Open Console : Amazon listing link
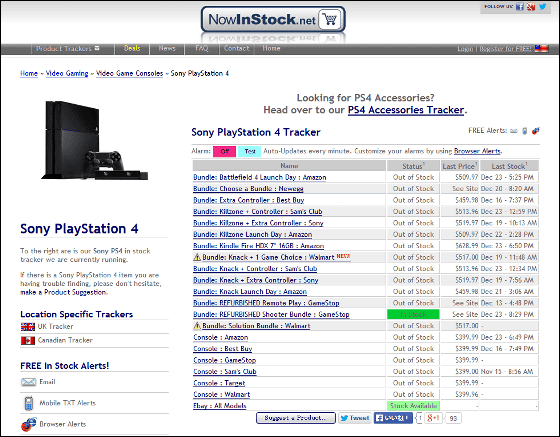 tap(221, 337)
